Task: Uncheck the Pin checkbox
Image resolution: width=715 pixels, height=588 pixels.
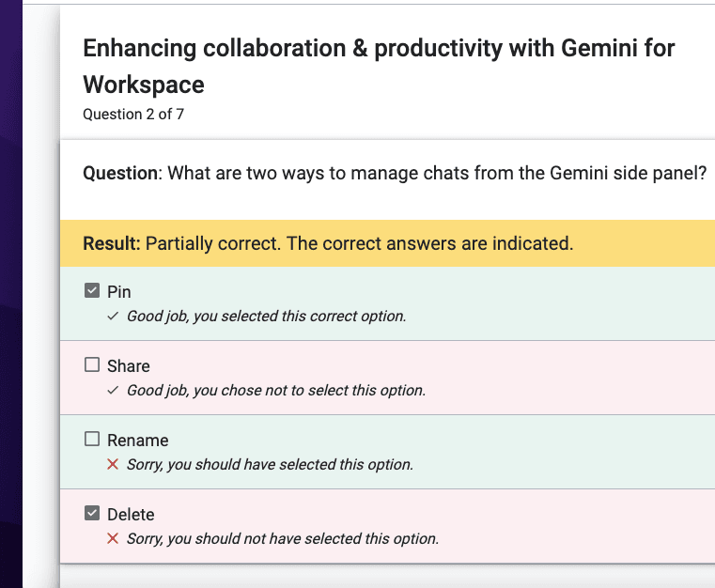Action: pyautogui.click(x=92, y=290)
